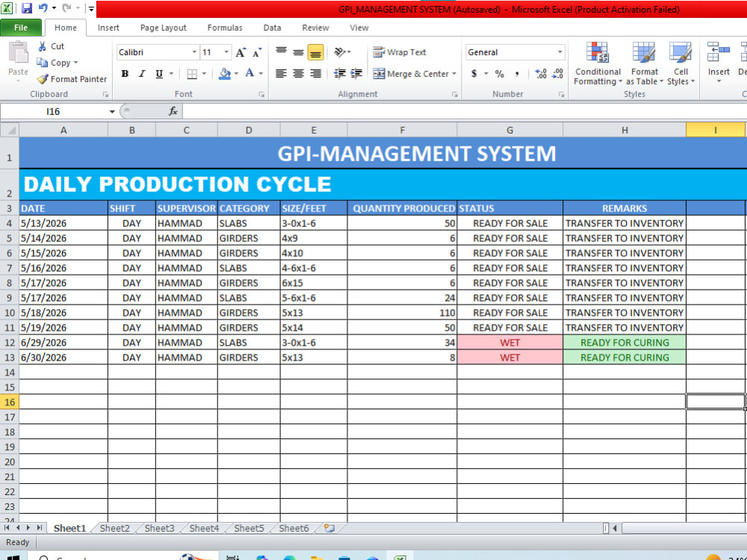Open Format as Table gallery
The image size is (747, 560).
[x=644, y=63]
